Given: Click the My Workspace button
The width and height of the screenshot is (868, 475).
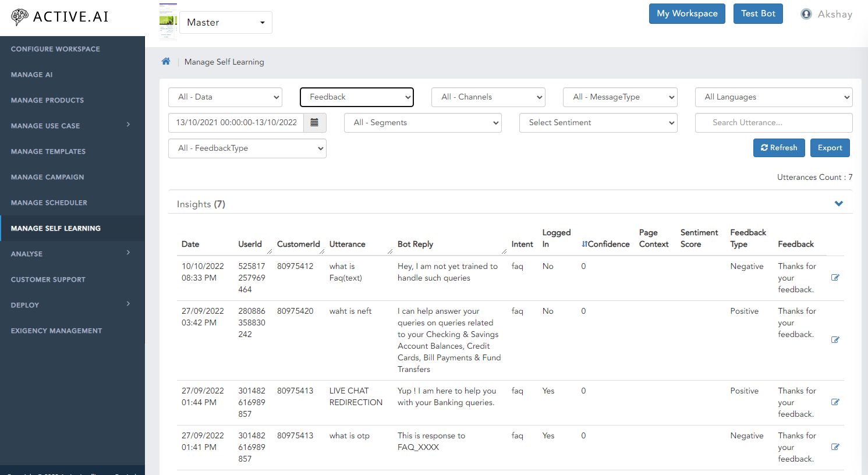Looking at the screenshot, I should [687, 13].
